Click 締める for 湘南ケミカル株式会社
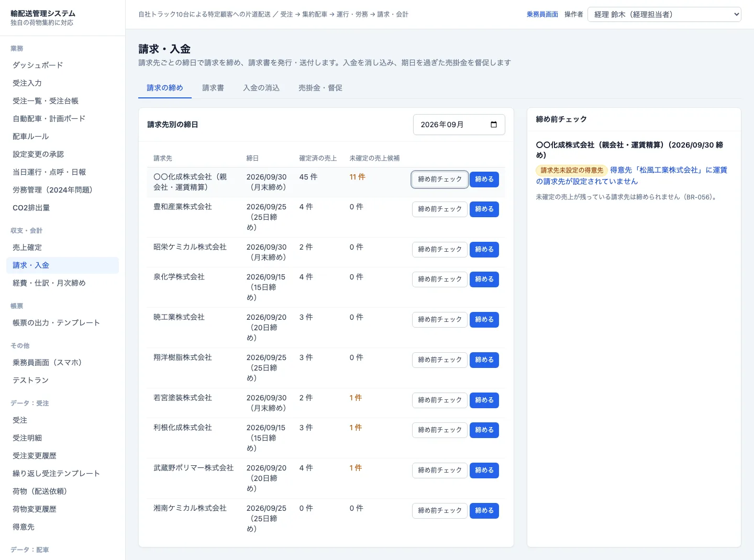The image size is (754, 560). [484, 511]
